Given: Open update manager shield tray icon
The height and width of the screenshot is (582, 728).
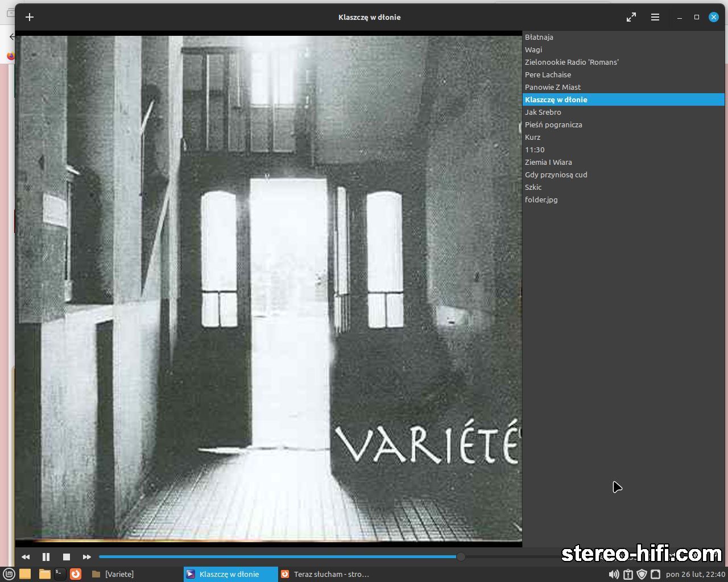Looking at the screenshot, I should (642, 574).
